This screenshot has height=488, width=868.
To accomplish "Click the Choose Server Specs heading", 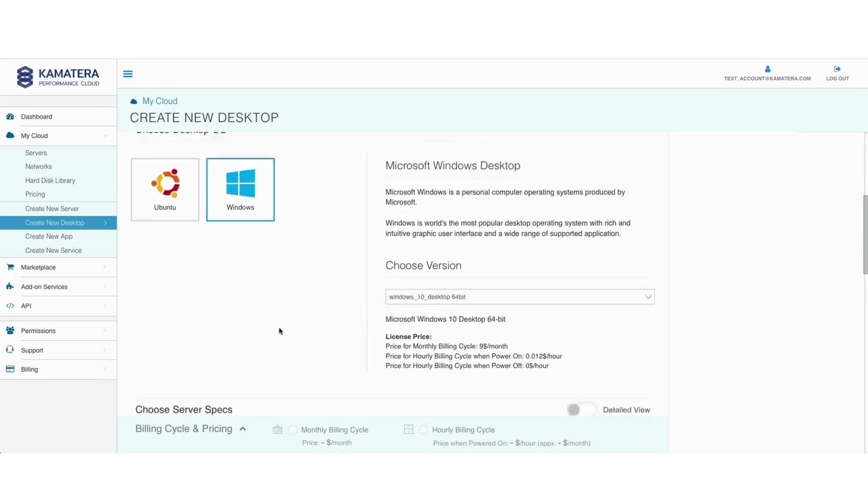I will pos(184,409).
